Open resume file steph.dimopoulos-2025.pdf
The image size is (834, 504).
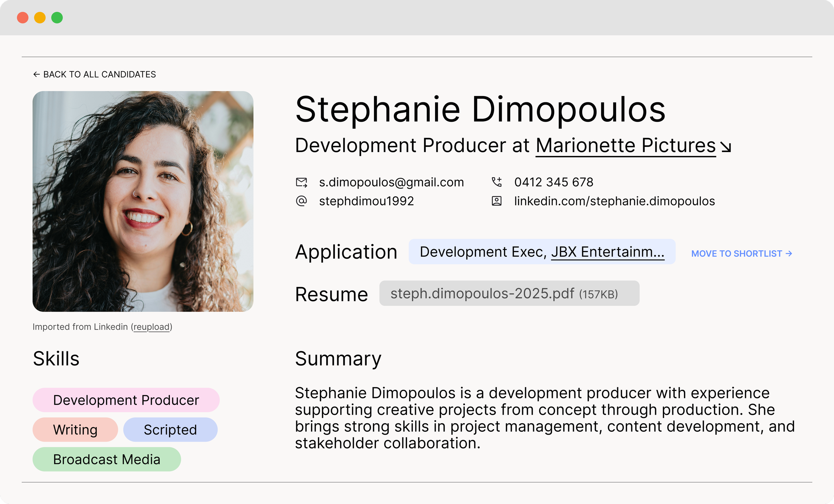tap(509, 293)
